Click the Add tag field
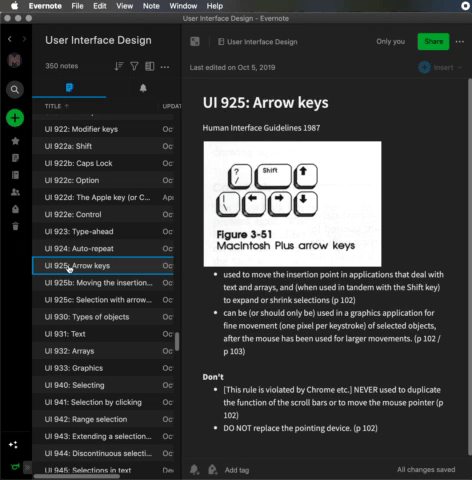The height and width of the screenshot is (480, 472). [x=237, y=470]
